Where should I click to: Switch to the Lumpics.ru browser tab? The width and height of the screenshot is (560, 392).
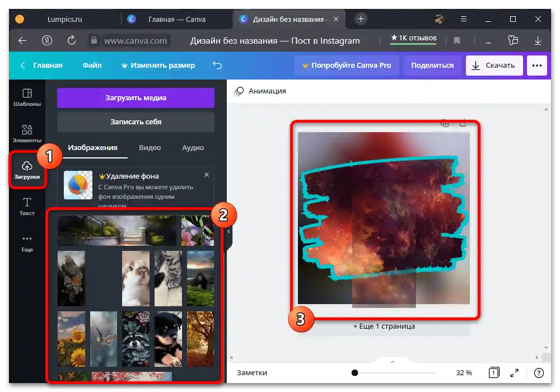pos(64,19)
